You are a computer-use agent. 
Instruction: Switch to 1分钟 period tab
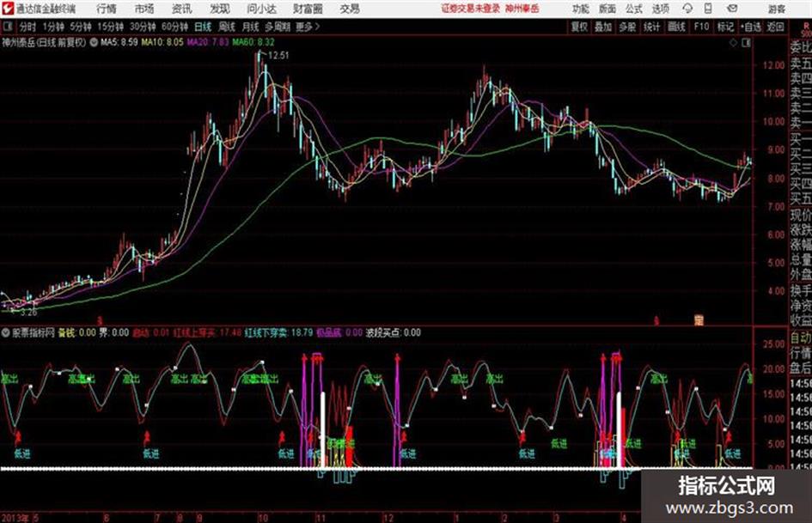pos(52,27)
